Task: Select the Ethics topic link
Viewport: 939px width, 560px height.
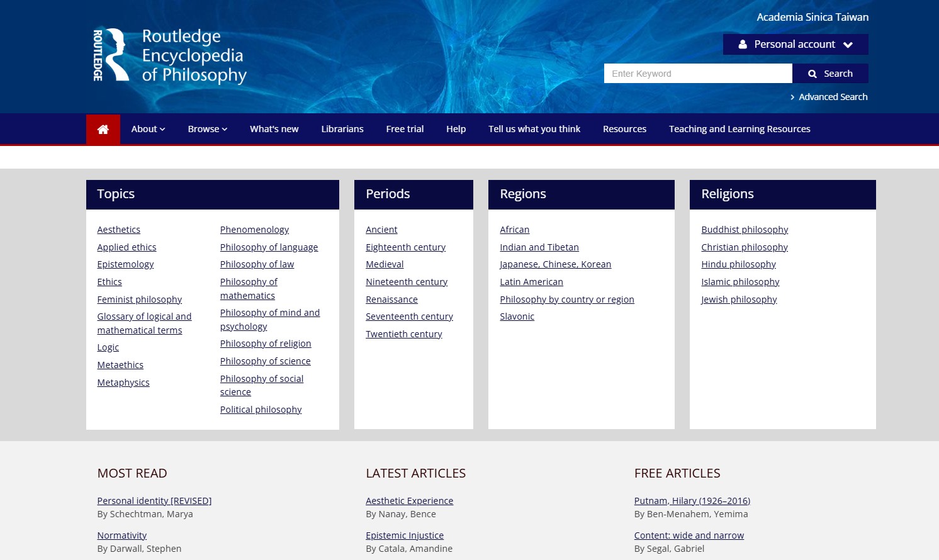Action: [110, 282]
